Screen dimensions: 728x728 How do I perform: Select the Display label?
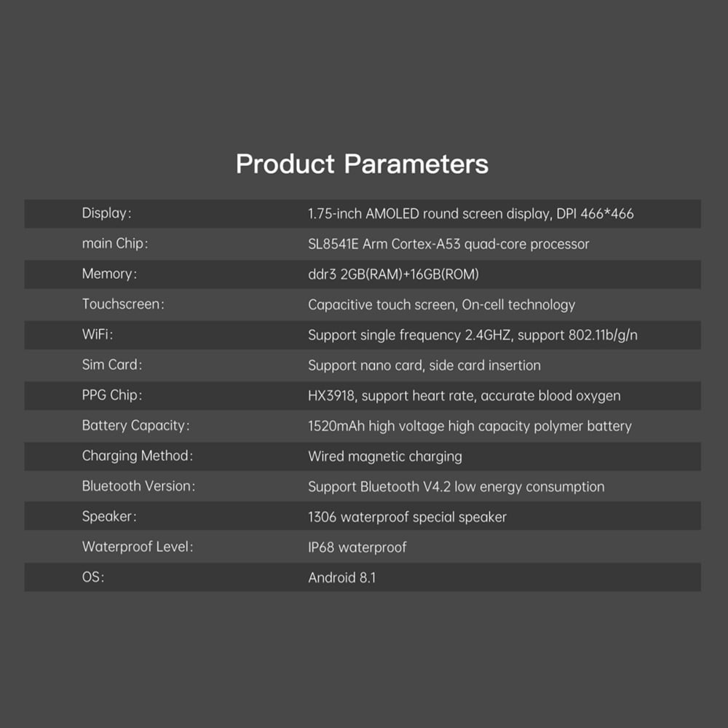tap(107, 213)
